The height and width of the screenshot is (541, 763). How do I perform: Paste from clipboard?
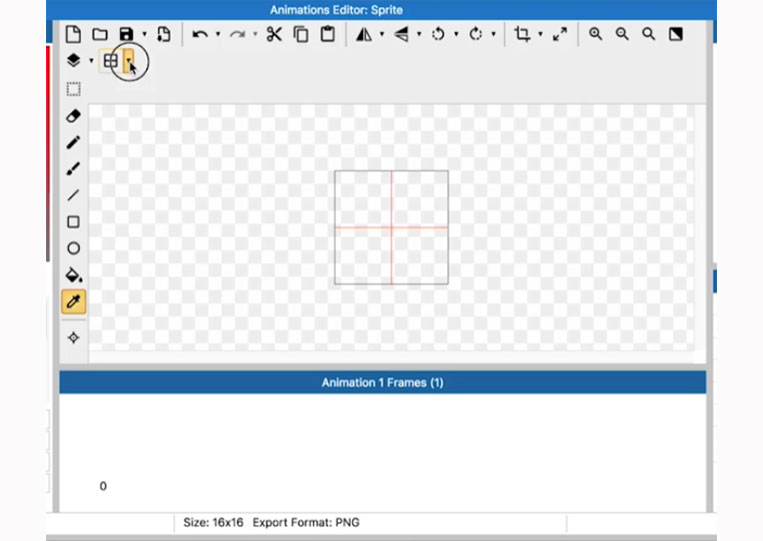click(x=327, y=34)
